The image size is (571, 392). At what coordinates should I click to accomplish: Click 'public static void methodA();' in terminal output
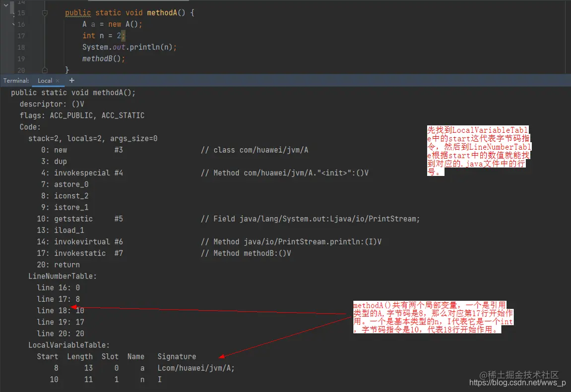click(73, 93)
